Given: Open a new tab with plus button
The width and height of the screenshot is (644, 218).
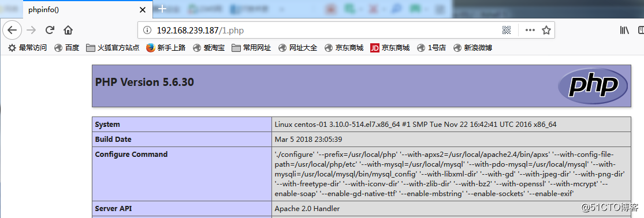Looking at the screenshot, I should point(162,9).
